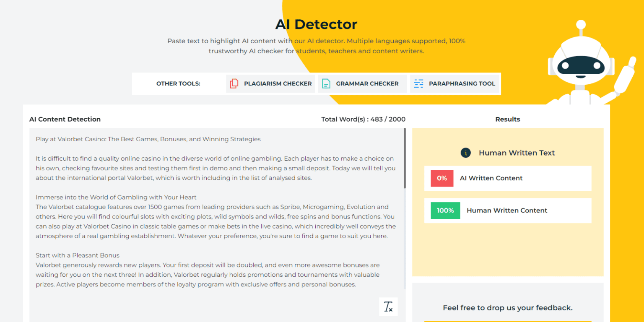Select the green 100% human badge
The image size is (644, 322).
coord(445,210)
